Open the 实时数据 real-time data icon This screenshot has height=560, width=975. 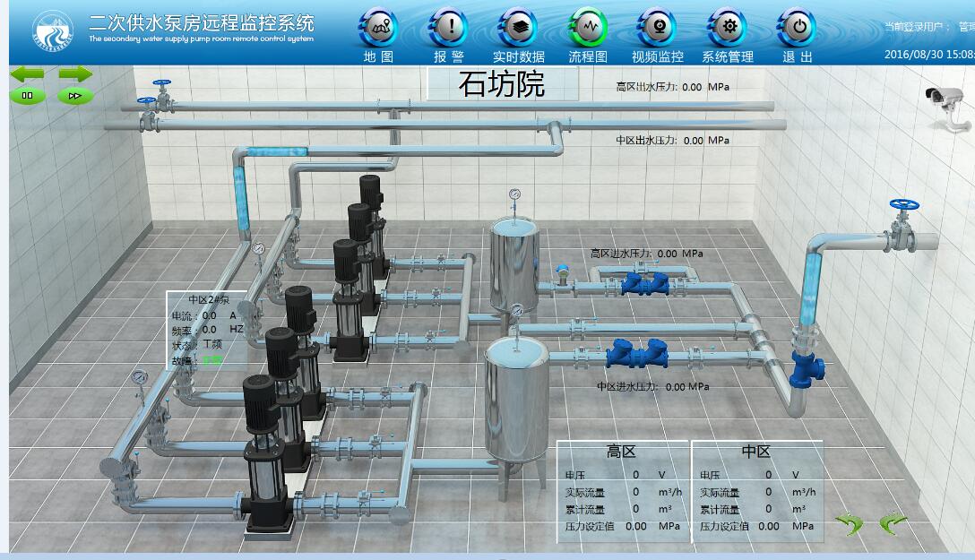(518, 29)
